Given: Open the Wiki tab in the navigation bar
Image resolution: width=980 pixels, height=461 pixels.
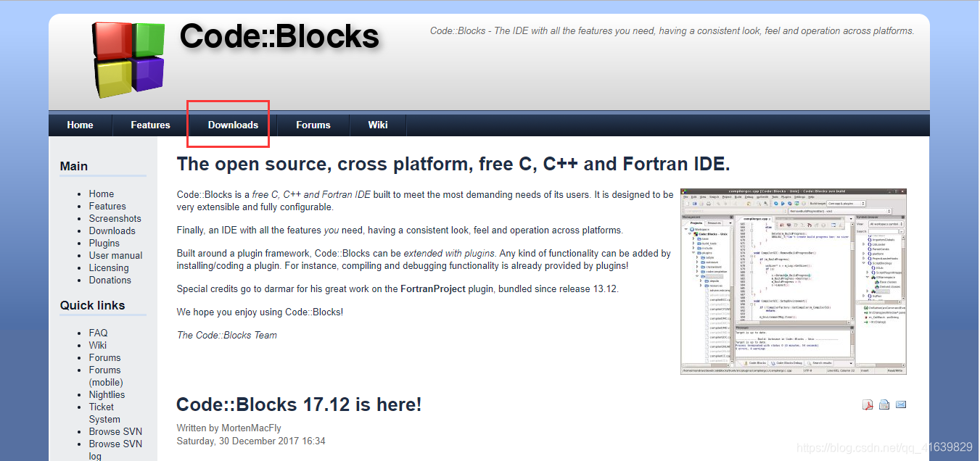Looking at the screenshot, I should tap(378, 125).
